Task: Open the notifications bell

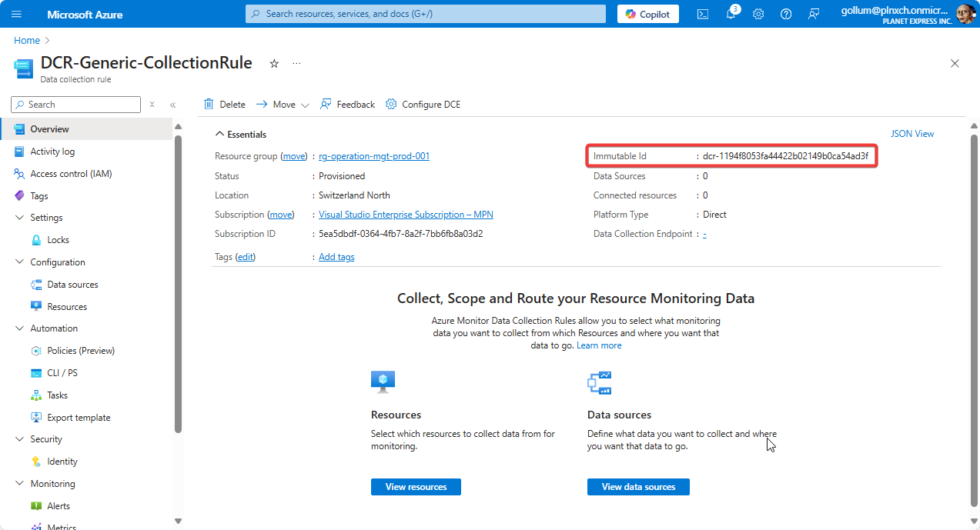Action: (x=731, y=14)
